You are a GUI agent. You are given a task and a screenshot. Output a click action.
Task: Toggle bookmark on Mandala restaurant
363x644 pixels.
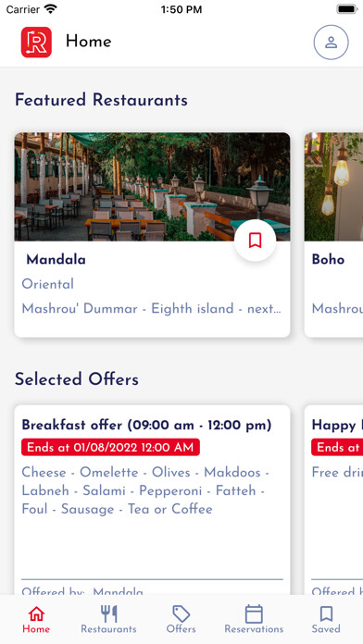[255, 241]
